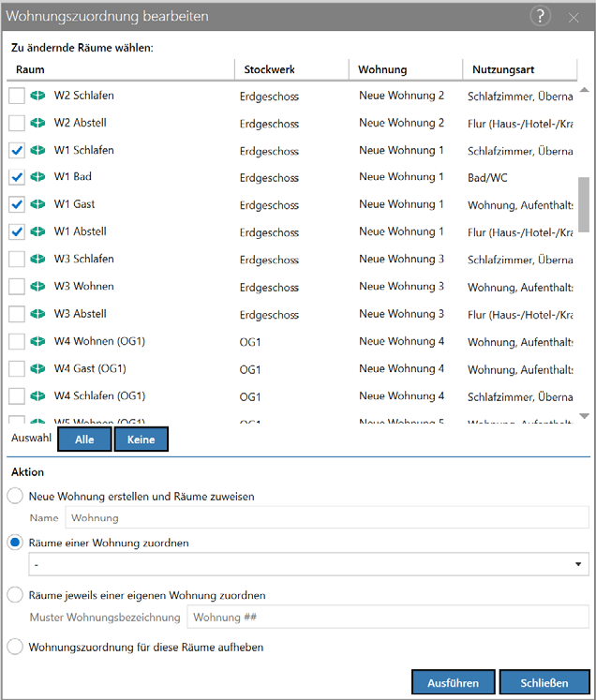Screen dimensions: 596x700
Task: Sort by the Wohnung column header
Action: coord(406,69)
